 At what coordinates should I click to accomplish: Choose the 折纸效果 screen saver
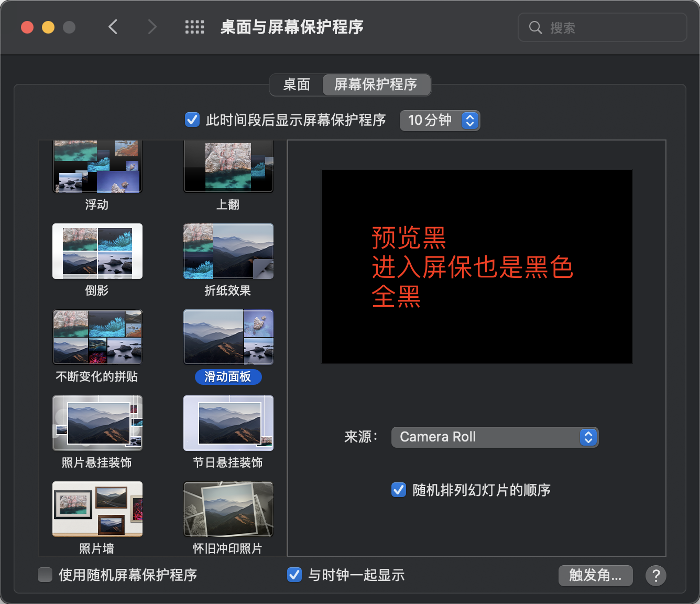(x=228, y=251)
